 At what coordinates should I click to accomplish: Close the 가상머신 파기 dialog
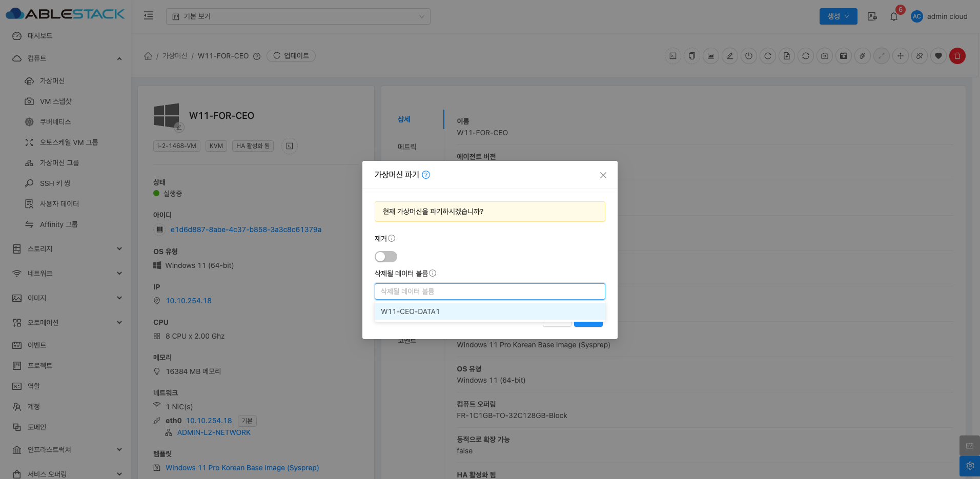[603, 175]
